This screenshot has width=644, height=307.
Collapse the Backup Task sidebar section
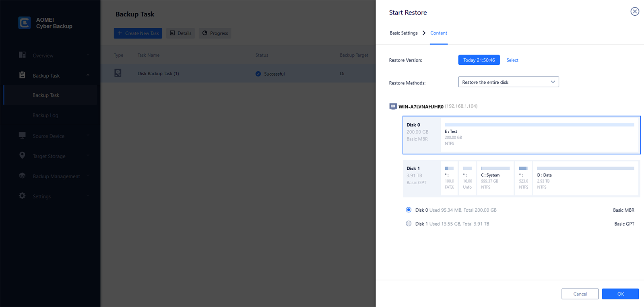pos(88,75)
